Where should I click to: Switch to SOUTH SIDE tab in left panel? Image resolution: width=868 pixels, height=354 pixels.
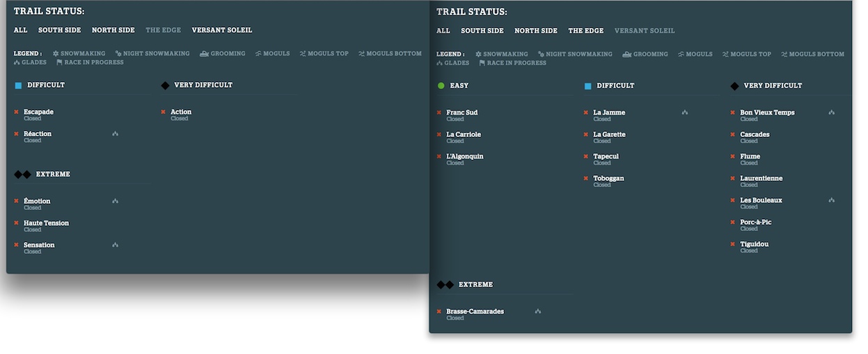coord(60,31)
